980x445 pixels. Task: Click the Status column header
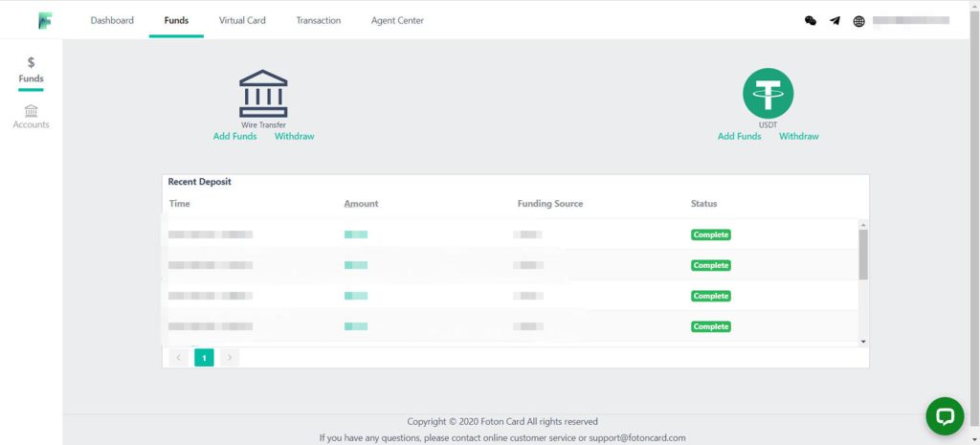pos(703,204)
